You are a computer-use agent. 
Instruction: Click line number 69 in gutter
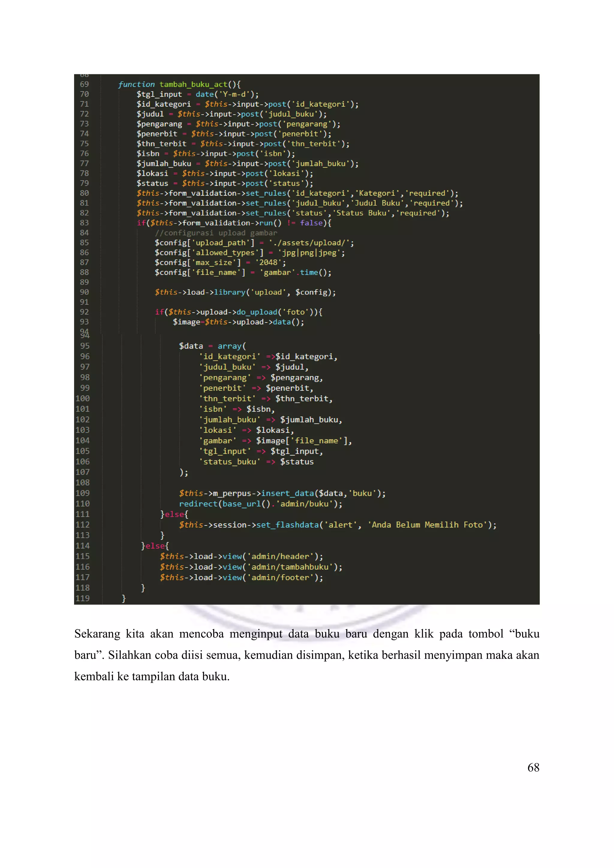click(84, 84)
